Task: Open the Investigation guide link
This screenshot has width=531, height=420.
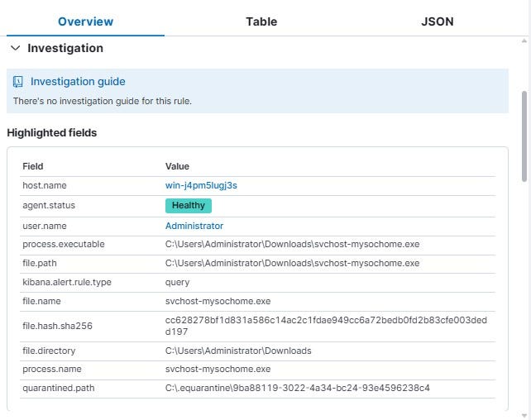Action: (78, 82)
